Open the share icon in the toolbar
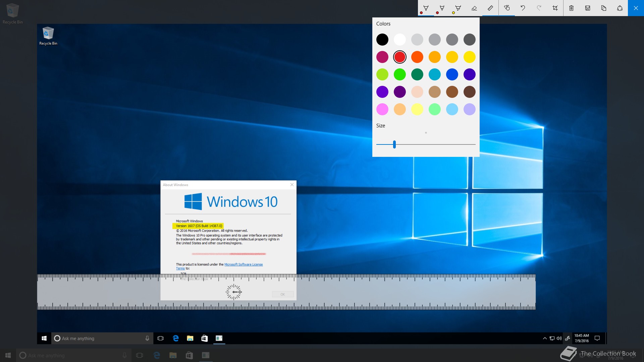Screen dimensions: 644x362 pyautogui.click(x=620, y=8)
